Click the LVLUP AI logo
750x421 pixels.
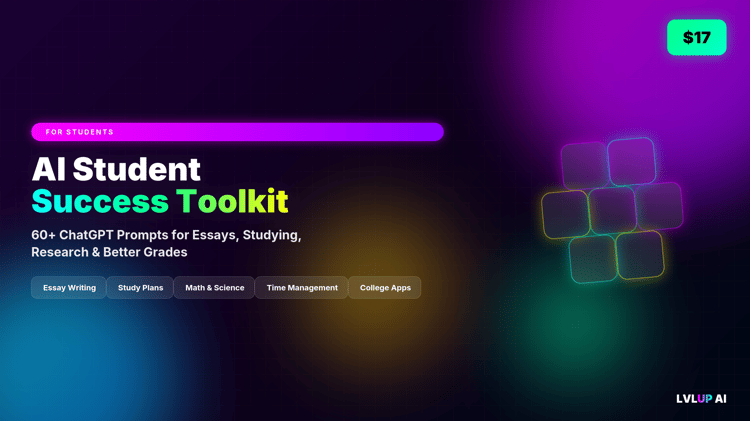701,399
